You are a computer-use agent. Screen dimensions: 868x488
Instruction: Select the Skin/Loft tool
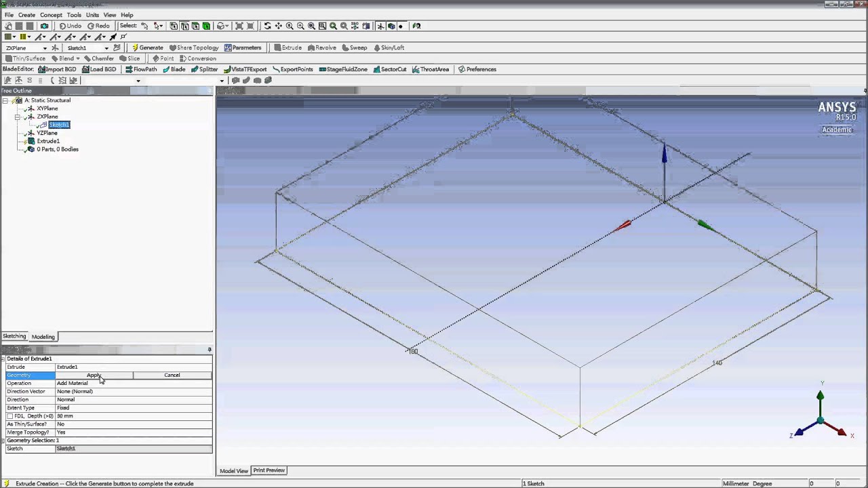(389, 47)
